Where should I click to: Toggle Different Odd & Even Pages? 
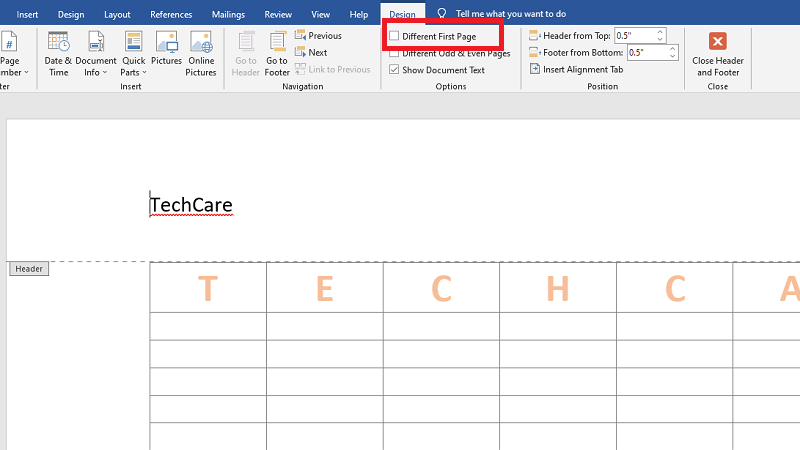pos(394,53)
